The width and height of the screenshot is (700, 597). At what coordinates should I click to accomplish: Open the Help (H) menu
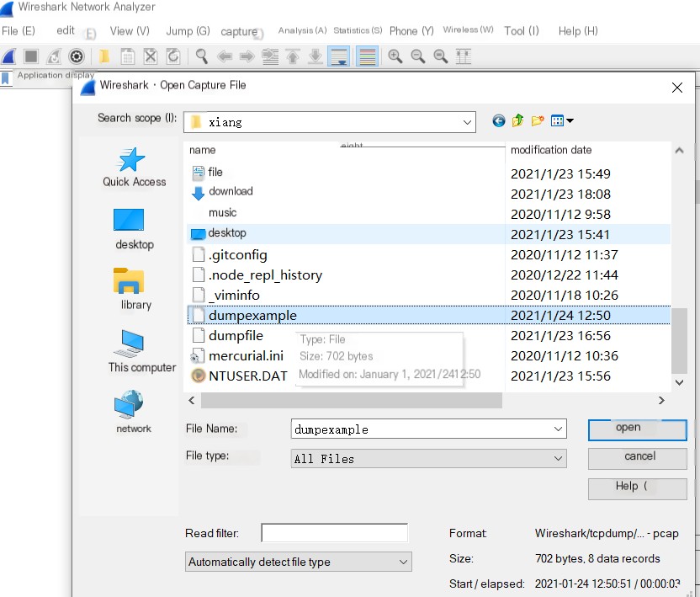[x=578, y=31]
